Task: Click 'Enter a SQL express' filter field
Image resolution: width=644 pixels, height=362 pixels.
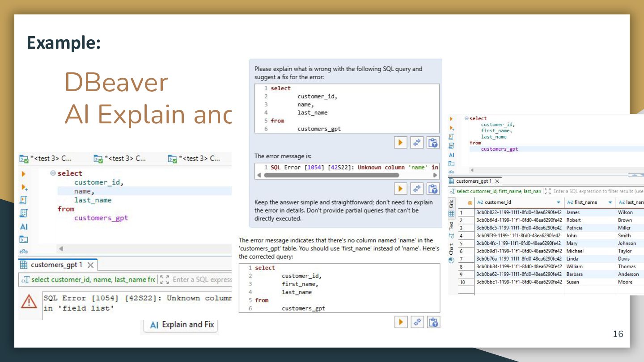Action: click(x=202, y=280)
